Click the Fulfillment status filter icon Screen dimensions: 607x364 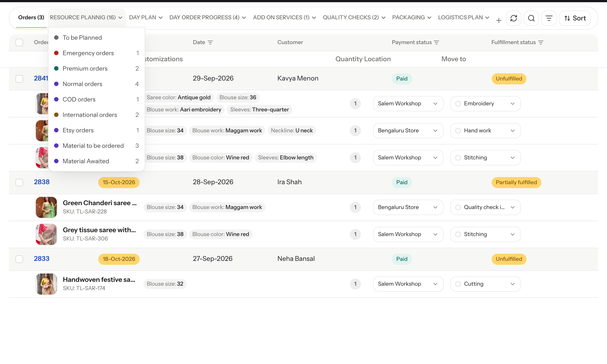click(x=541, y=42)
